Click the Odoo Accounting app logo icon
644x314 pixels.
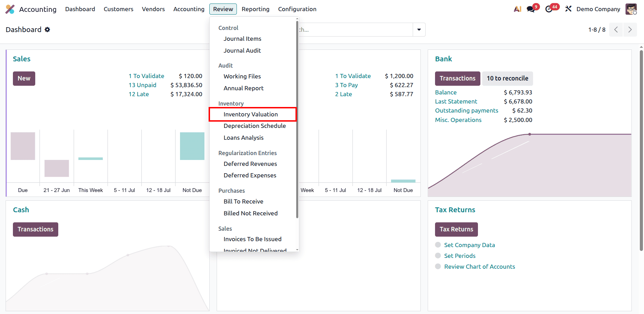(10, 9)
